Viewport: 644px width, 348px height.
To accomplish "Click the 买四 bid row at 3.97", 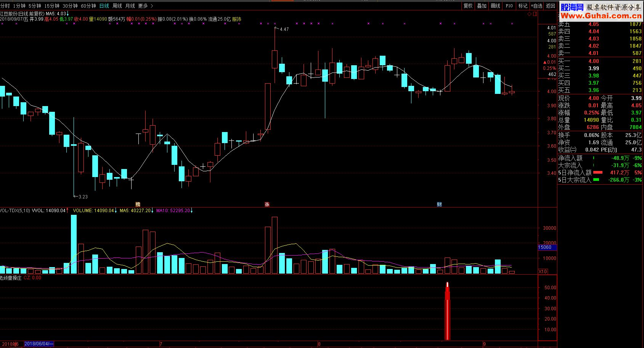I will point(600,83).
